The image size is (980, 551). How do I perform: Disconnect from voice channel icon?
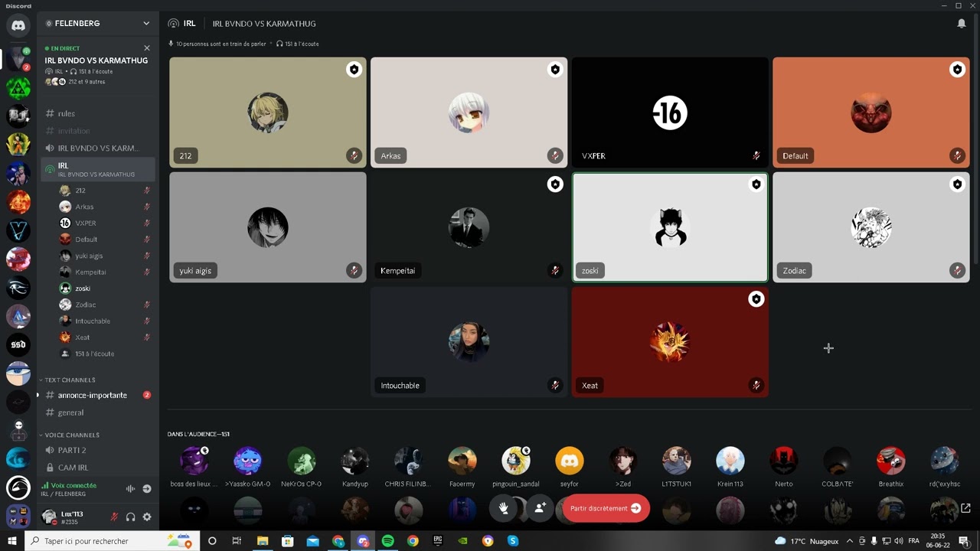point(147,488)
